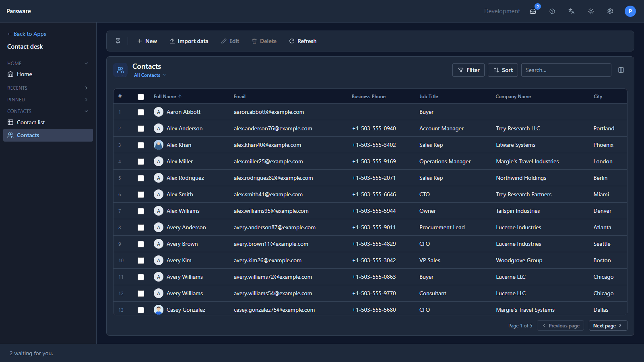Click the pin icon in command bar
Viewport: 644px width, 362px height.
click(x=118, y=41)
